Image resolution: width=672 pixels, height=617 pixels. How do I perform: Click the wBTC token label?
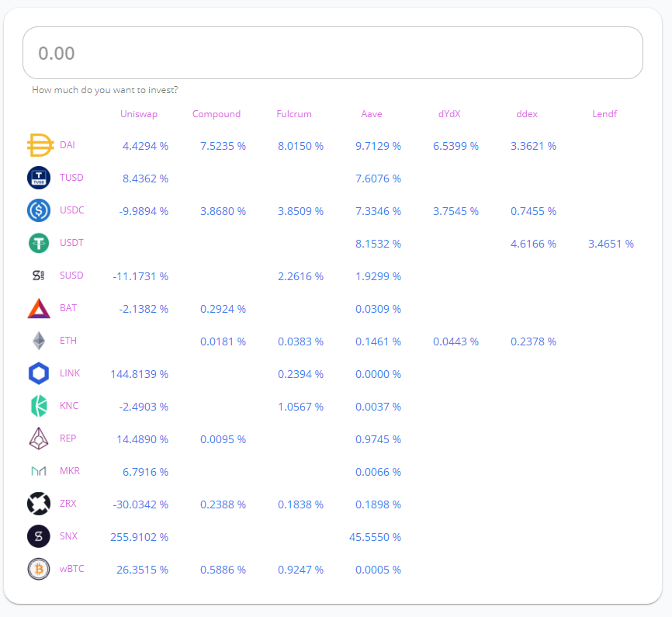click(71, 569)
